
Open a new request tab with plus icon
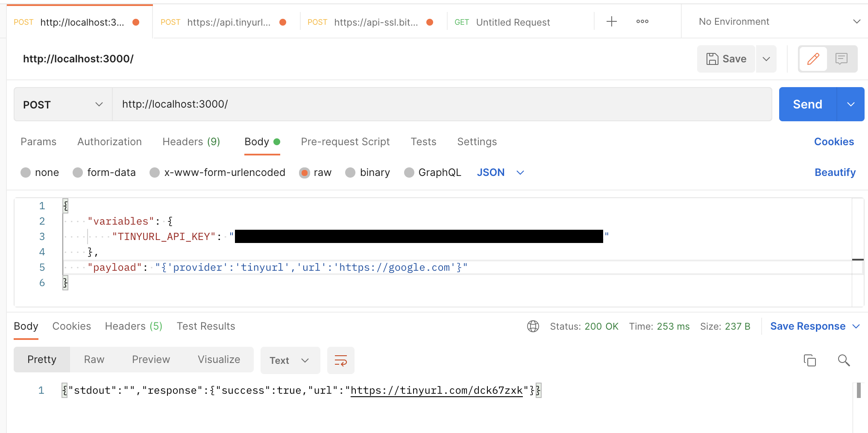[x=611, y=22]
